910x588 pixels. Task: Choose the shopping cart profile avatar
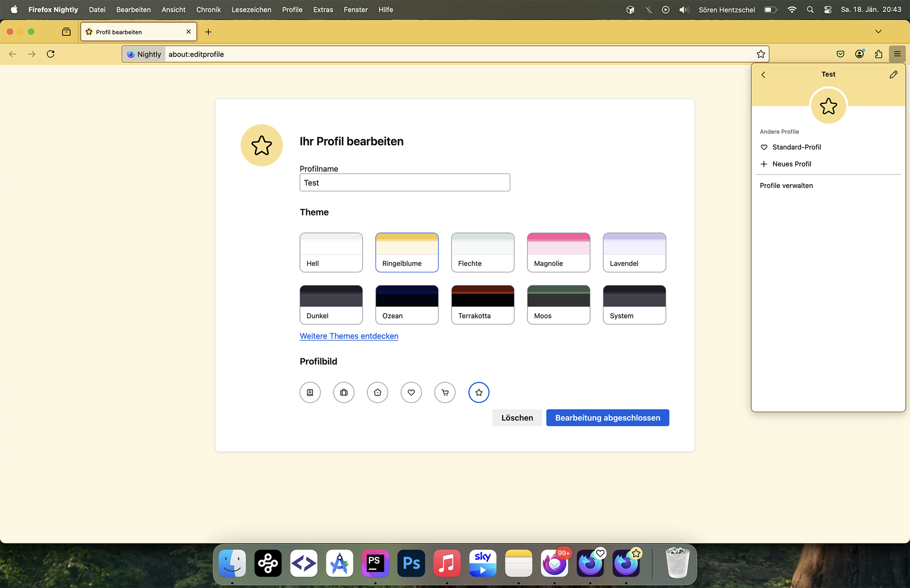445,392
